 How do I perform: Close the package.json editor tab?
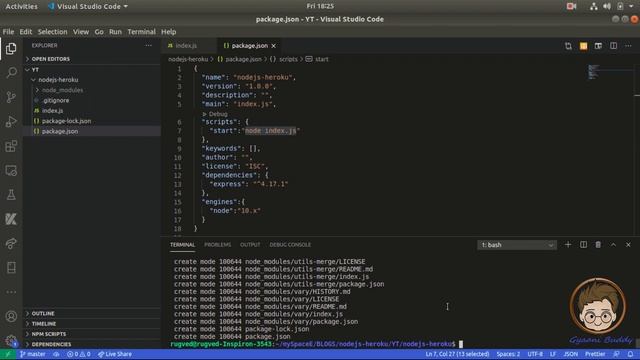[273, 46]
